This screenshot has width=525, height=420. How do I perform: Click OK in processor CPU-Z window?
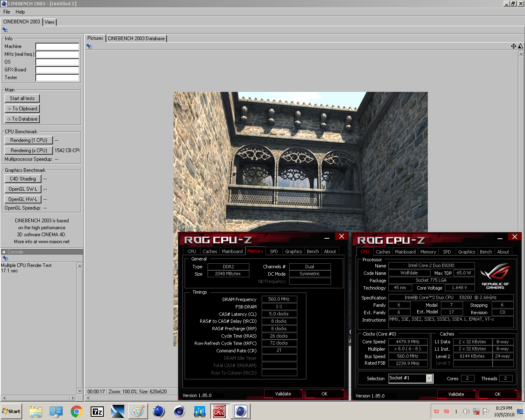click(498, 394)
